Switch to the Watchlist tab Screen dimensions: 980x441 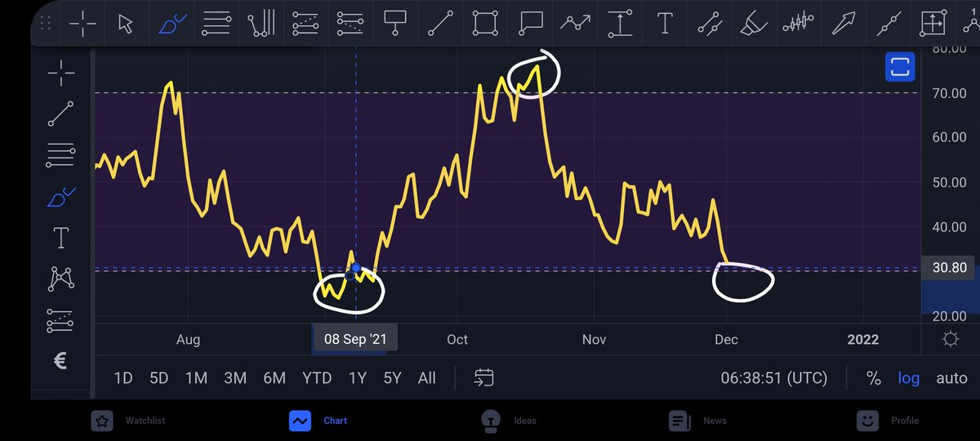[130, 421]
